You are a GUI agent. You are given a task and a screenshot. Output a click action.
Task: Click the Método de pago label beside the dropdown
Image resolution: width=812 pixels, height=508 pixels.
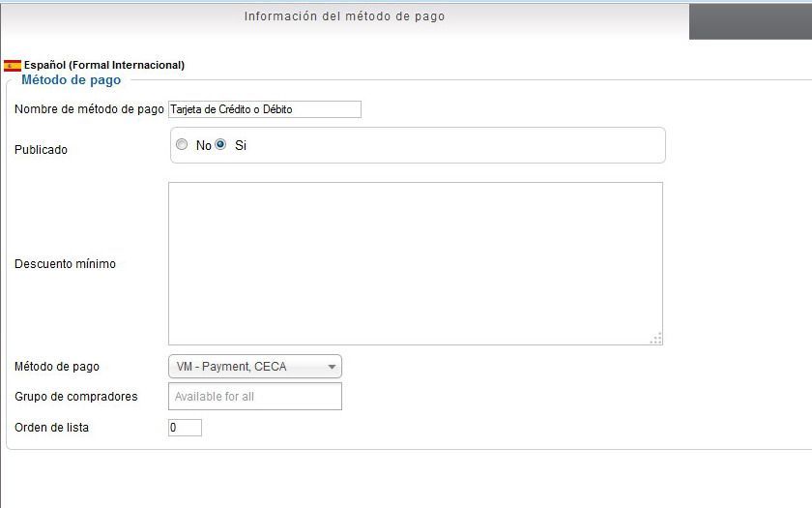[57, 367]
